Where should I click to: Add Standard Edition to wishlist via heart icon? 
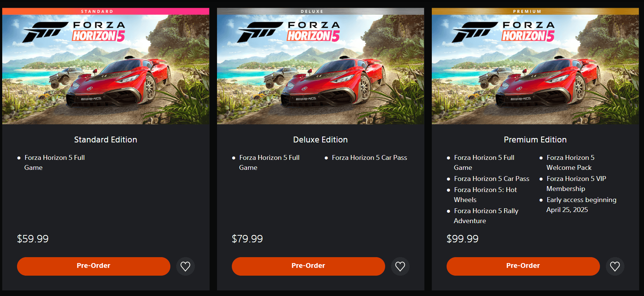point(185,266)
